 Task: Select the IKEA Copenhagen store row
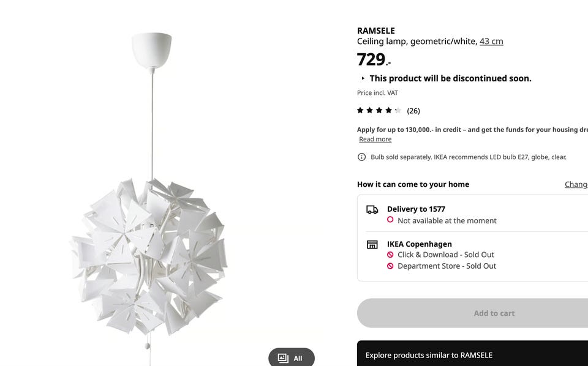click(x=420, y=244)
